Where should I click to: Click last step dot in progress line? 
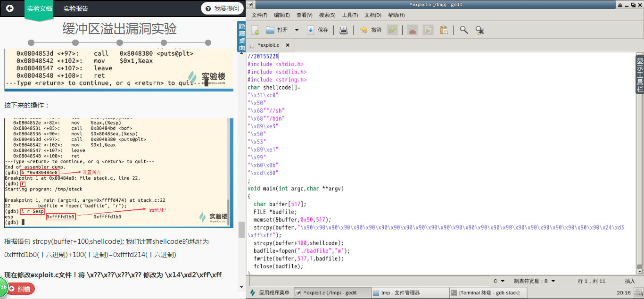(x=208, y=43)
